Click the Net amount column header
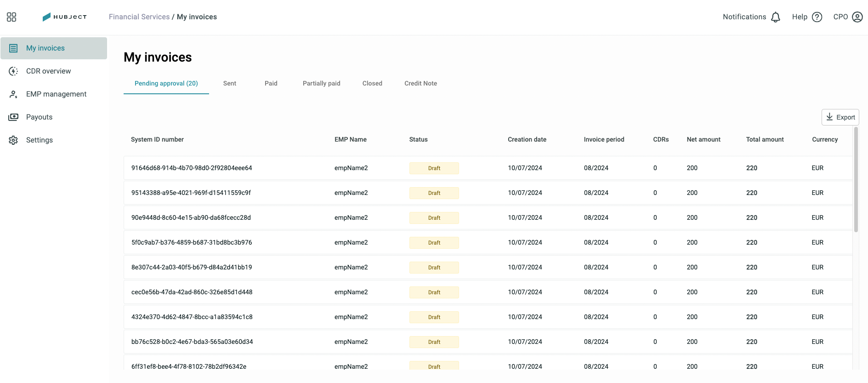The image size is (868, 383). click(703, 140)
